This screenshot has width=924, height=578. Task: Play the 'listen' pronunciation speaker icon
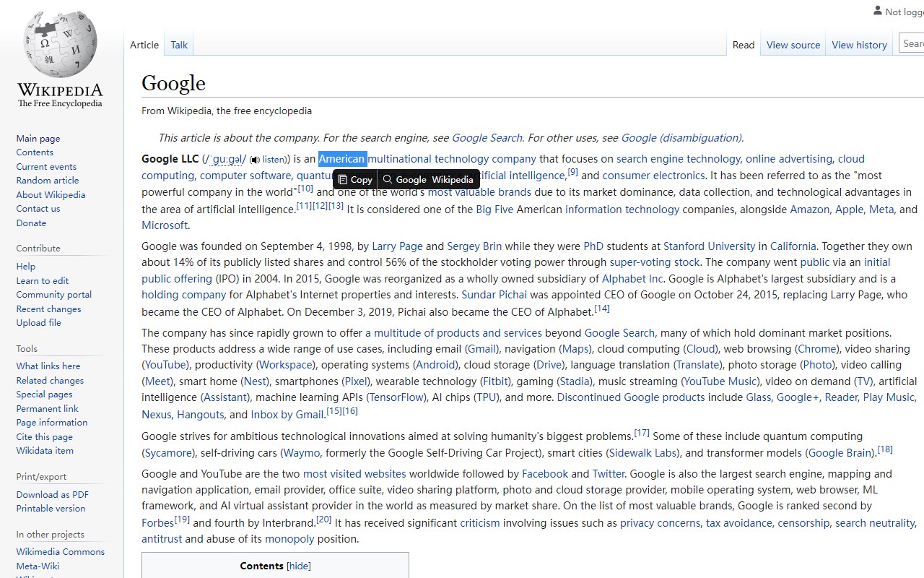click(x=255, y=160)
